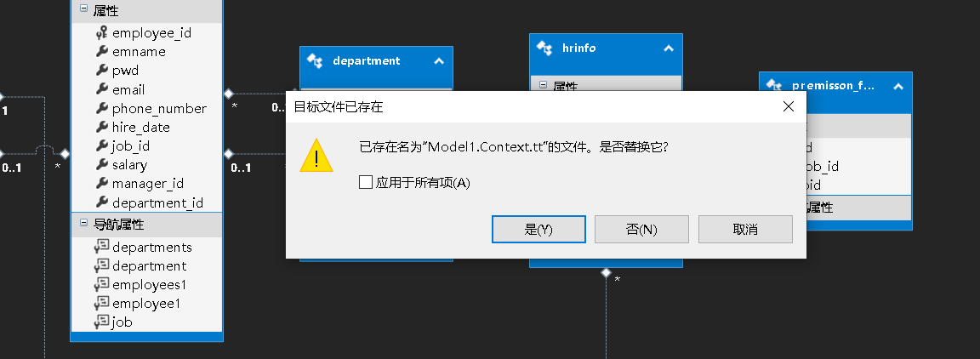Viewport: 980px width, 359px height.
Task: Select the department_id property row
Action: click(147, 202)
